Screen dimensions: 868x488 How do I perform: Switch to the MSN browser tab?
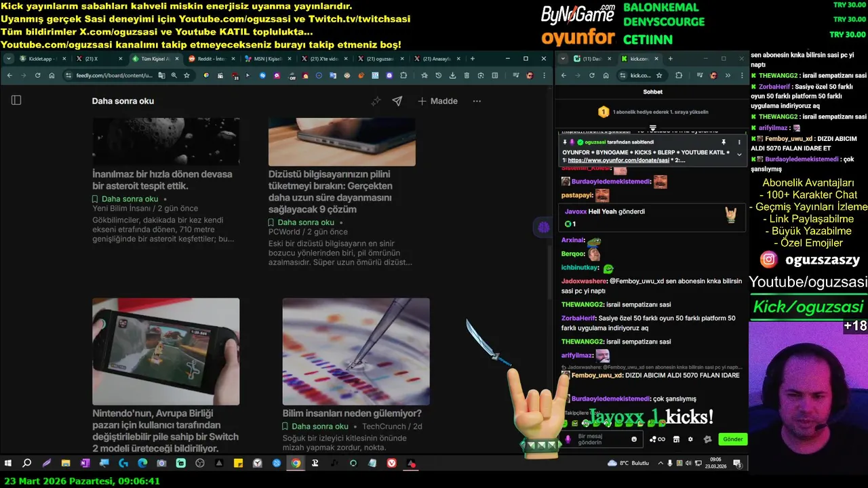click(x=268, y=59)
